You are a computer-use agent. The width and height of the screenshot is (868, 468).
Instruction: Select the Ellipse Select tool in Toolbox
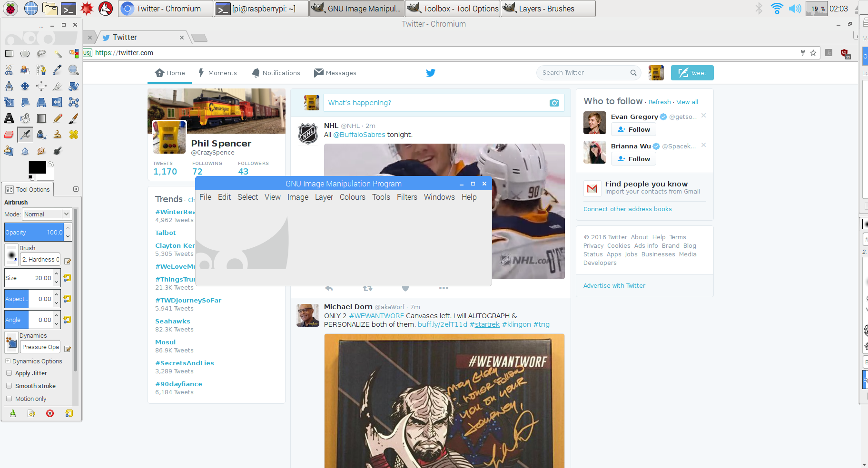point(25,54)
